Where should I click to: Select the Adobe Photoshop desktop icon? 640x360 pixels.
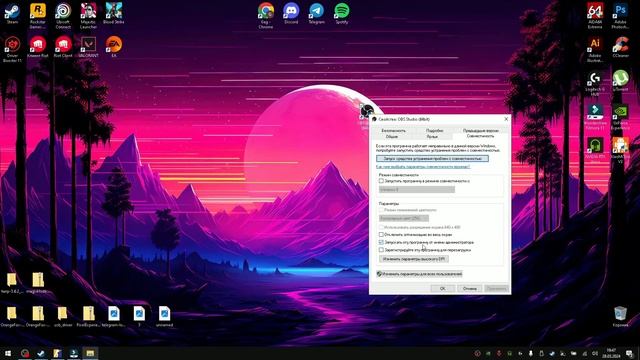[x=620, y=16]
